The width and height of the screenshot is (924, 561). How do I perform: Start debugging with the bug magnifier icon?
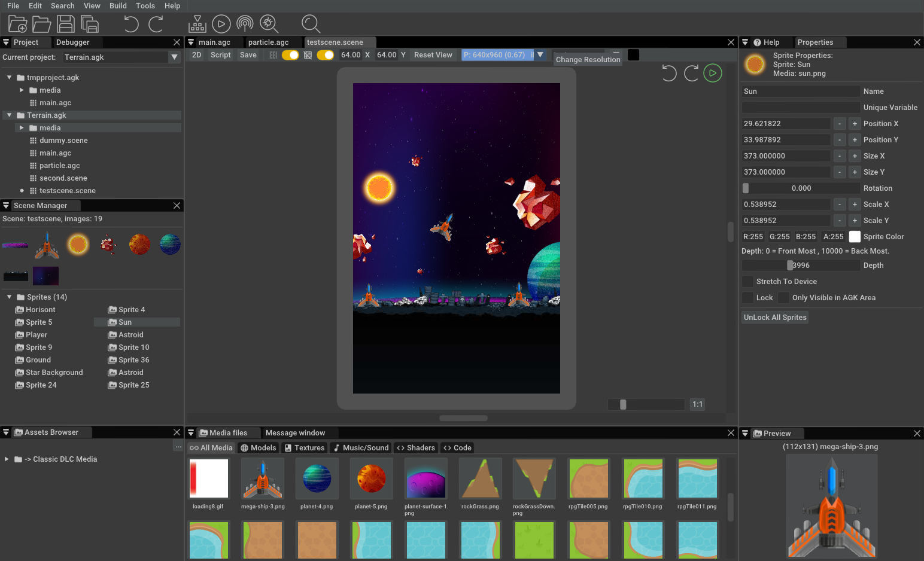269,24
